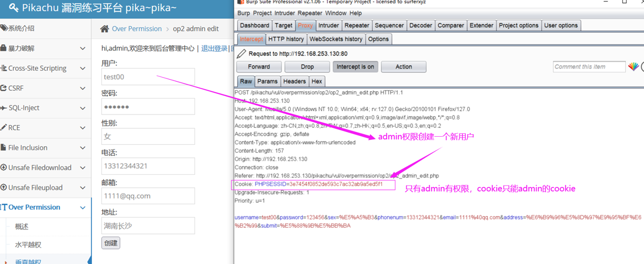Open the 水平越权 submenu item
This screenshot has height=264, width=644.
coord(28,245)
